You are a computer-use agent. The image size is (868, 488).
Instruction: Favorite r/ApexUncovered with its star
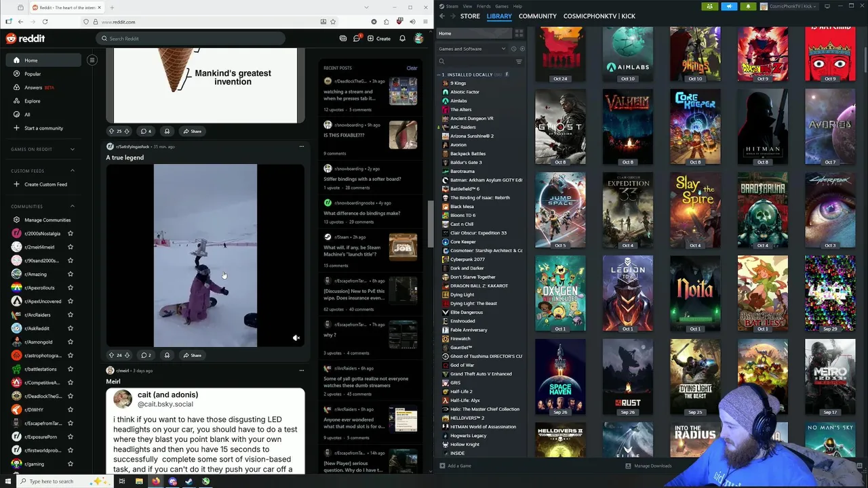pos(70,301)
